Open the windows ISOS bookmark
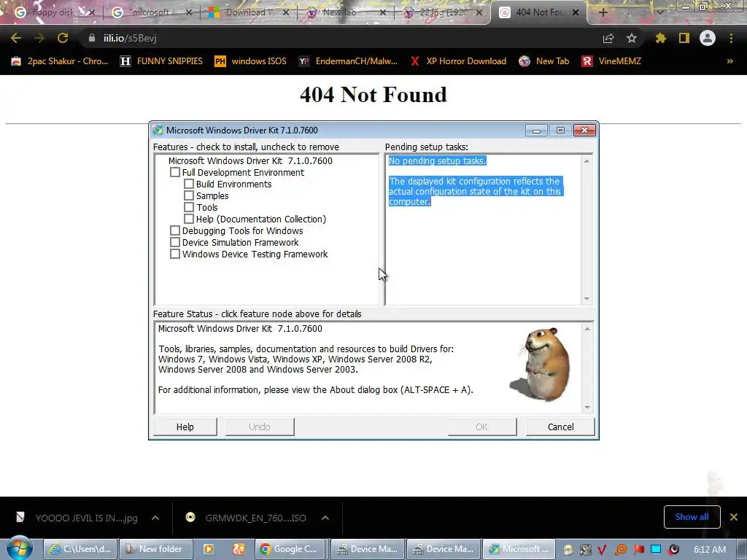The height and width of the screenshot is (560, 747). pyautogui.click(x=250, y=61)
